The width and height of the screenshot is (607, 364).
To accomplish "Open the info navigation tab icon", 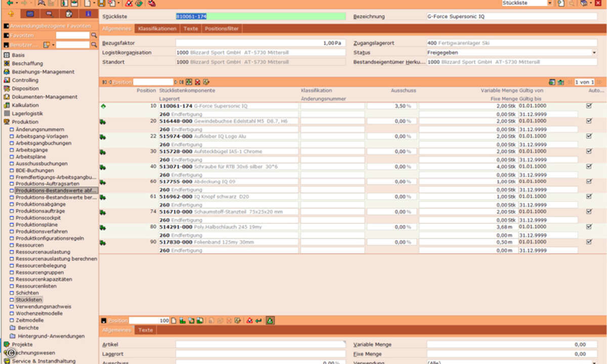I will 89,14.
